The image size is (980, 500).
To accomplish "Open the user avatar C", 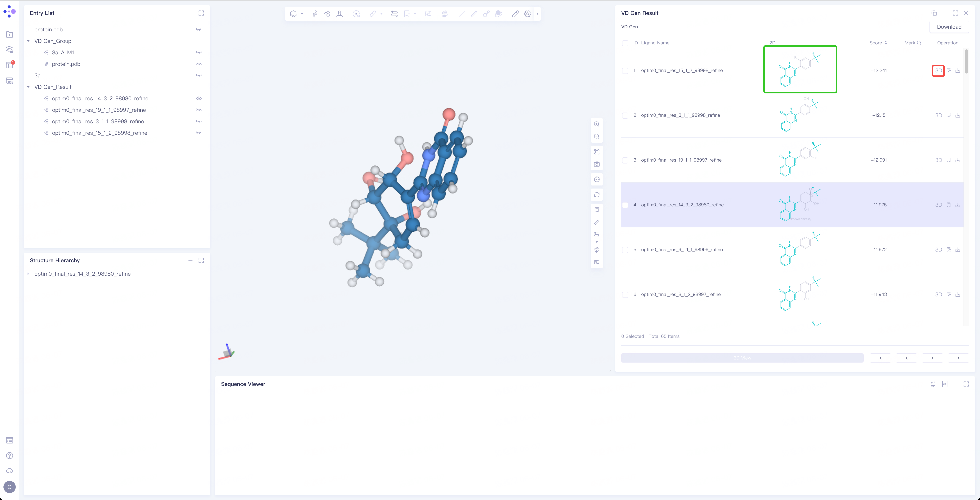I will [x=10, y=487].
